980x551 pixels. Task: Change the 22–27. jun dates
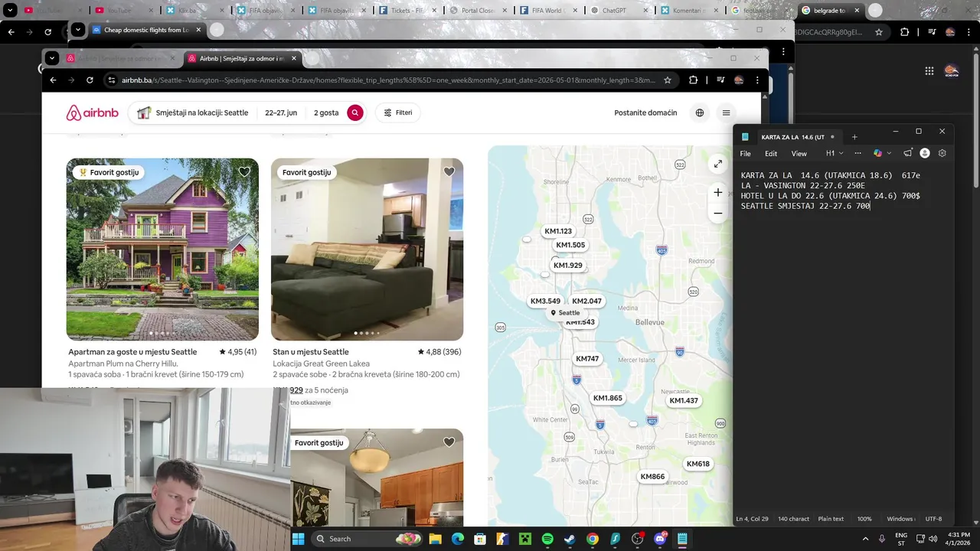coord(281,112)
